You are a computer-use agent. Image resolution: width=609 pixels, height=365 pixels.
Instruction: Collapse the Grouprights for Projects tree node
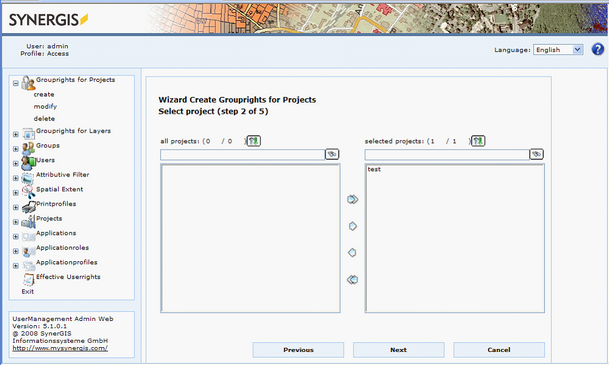16,83
